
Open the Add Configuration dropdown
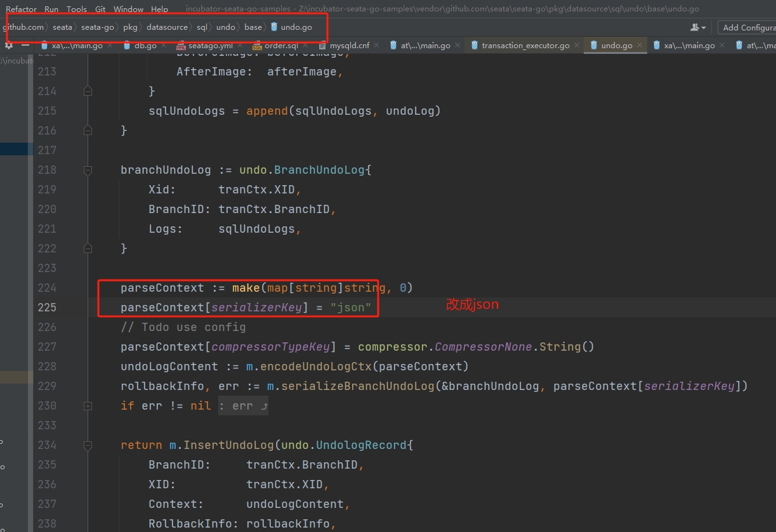747,28
